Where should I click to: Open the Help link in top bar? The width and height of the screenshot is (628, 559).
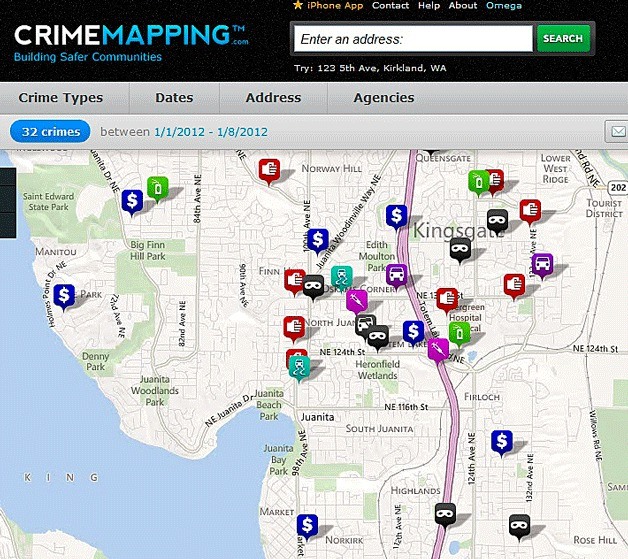pos(429,6)
